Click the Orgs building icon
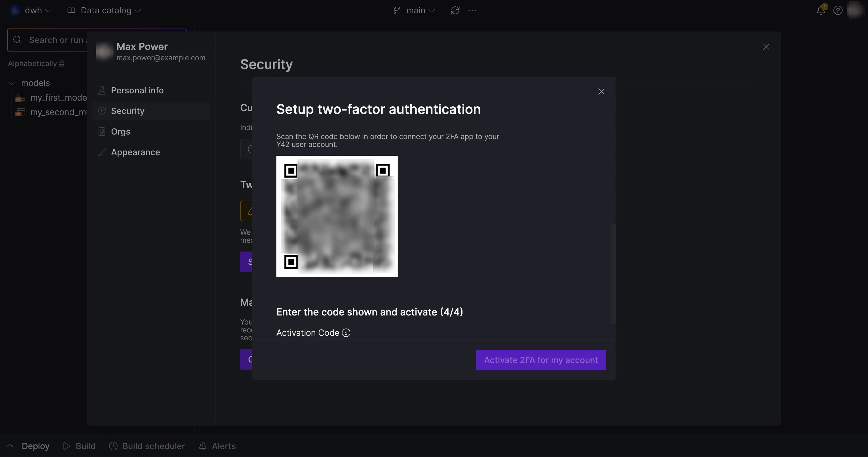Screen dimensions: 868x457 (x=102, y=132)
